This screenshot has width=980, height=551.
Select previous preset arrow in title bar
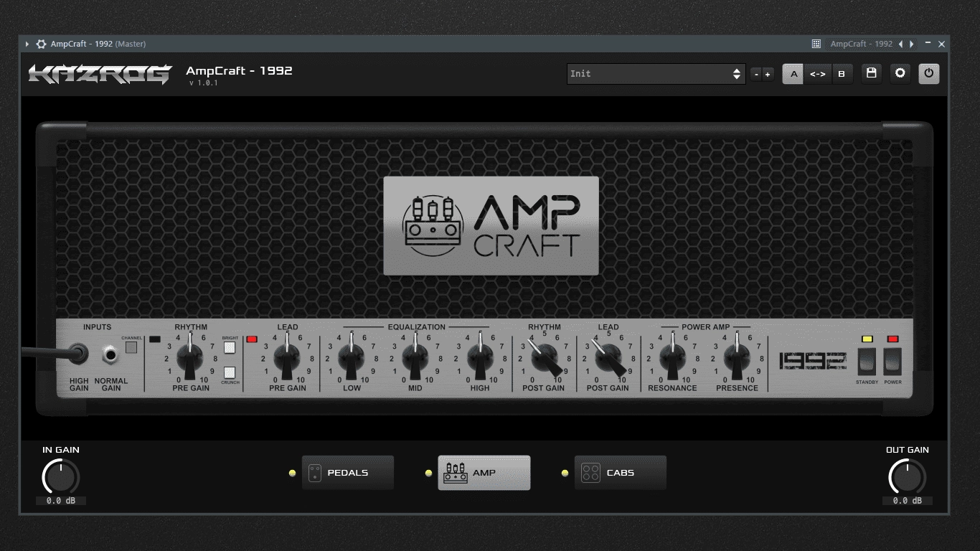coord(900,44)
